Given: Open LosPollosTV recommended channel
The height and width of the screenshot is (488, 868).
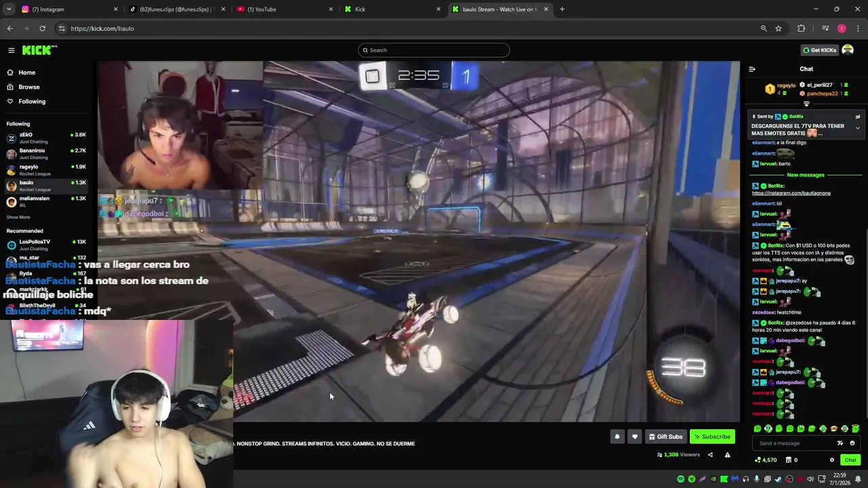Looking at the screenshot, I should click(x=46, y=245).
